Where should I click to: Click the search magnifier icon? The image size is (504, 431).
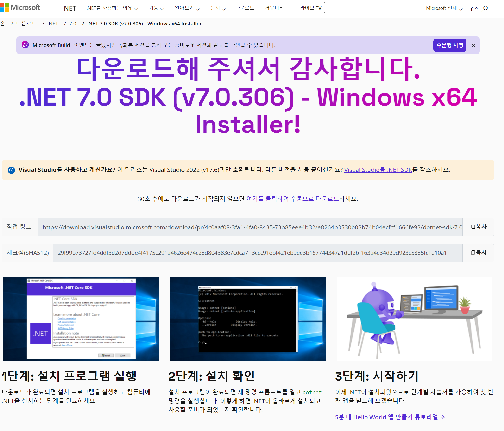[x=484, y=9]
